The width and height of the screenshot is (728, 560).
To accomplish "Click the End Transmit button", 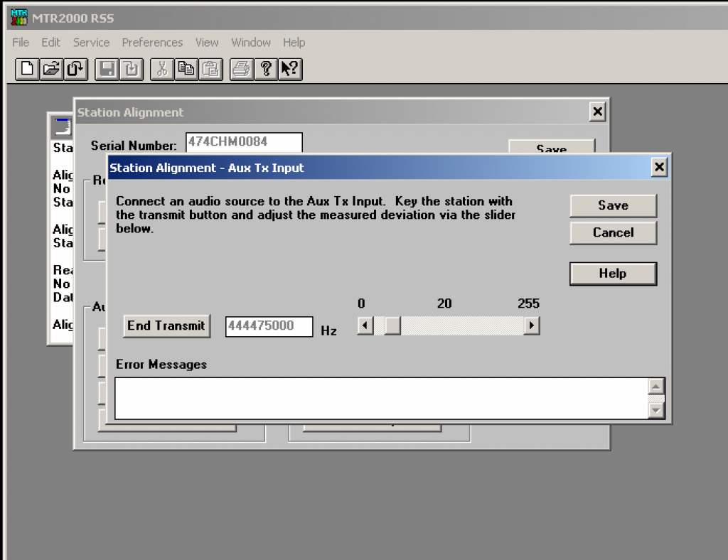I will (166, 325).
